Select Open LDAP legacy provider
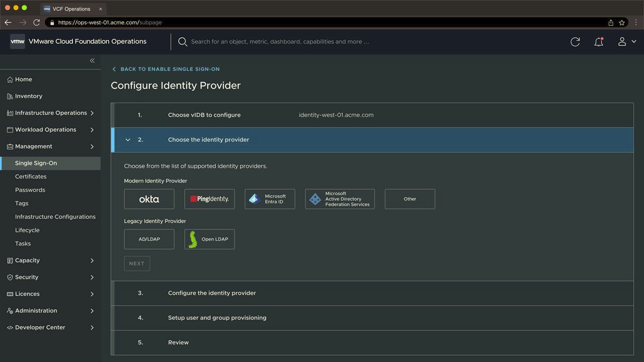The width and height of the screenshot is (644, 362). [x=210, y=239]
